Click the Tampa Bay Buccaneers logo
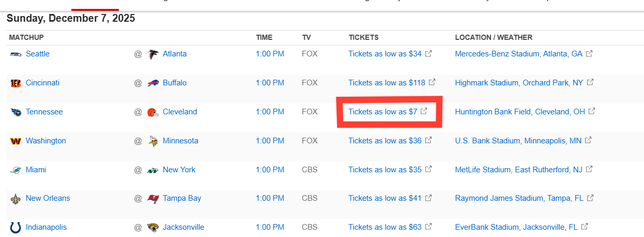 pyautogui.click(x=152, y=198)
